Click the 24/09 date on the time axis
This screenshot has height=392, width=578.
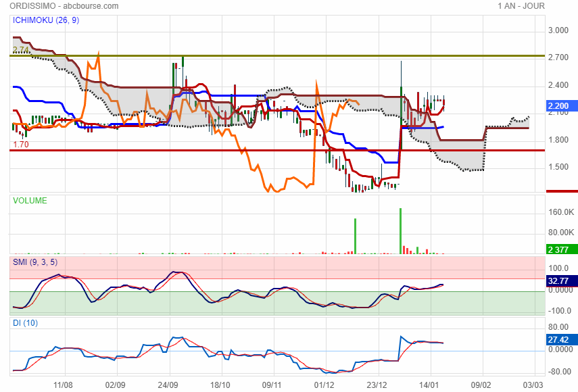point(168,385)
